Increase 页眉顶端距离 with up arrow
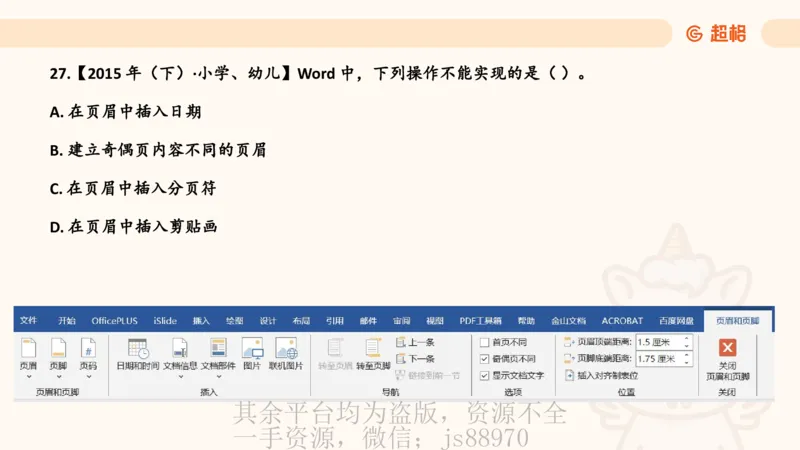 pos(686,339)
